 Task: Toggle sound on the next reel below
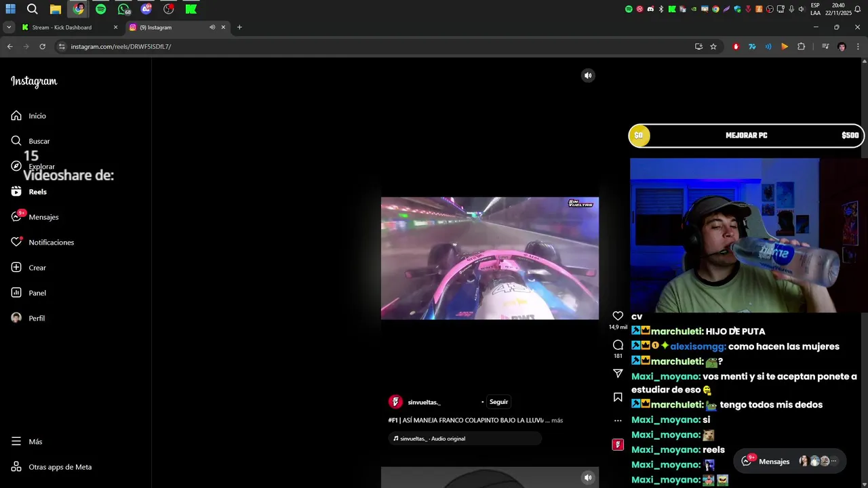588,477
